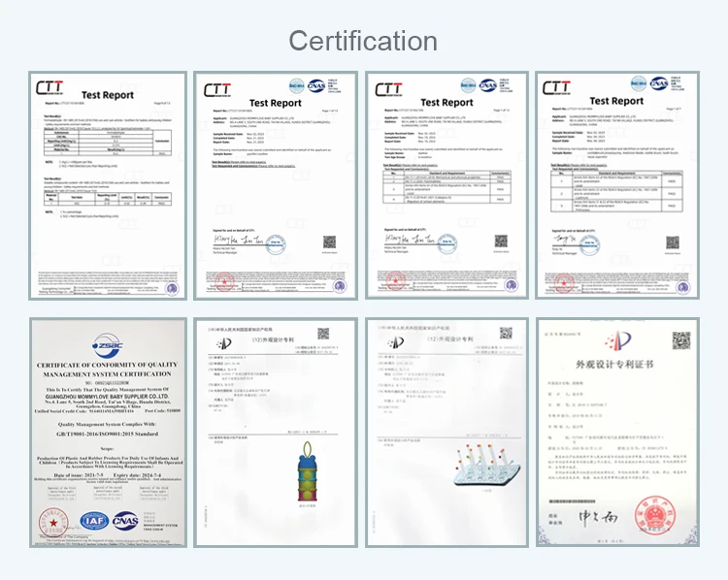The width and height of the screenshot is (728, 580).
Task: Click the CTT logo on Tony Ye's Test Report
Action: tap(557, 87)
